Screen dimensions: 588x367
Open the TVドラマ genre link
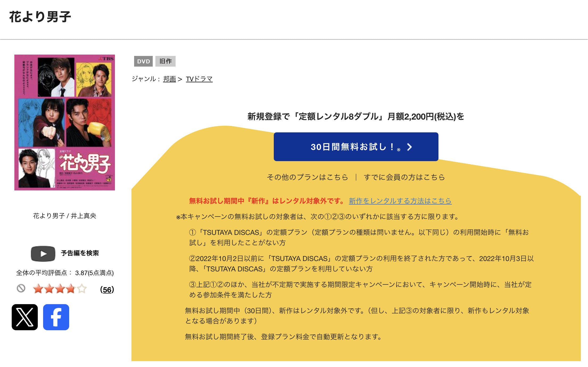(x=199, y=79)
